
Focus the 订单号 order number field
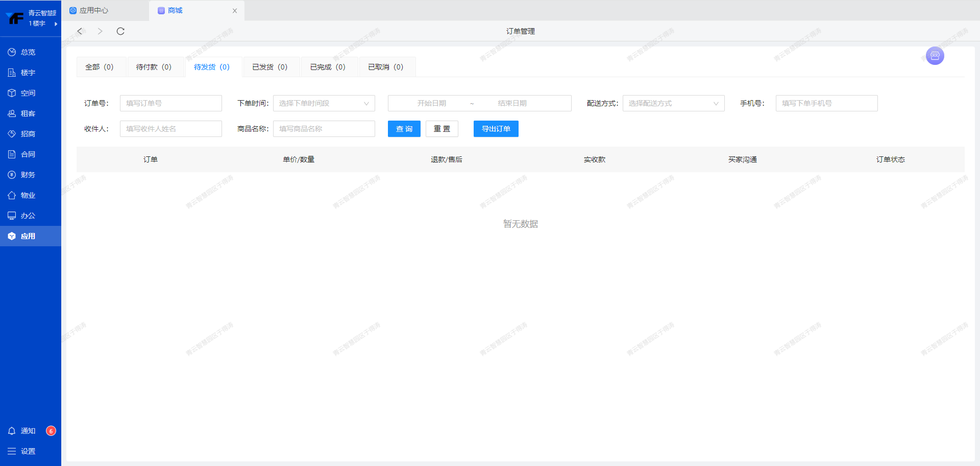point(170,103)
